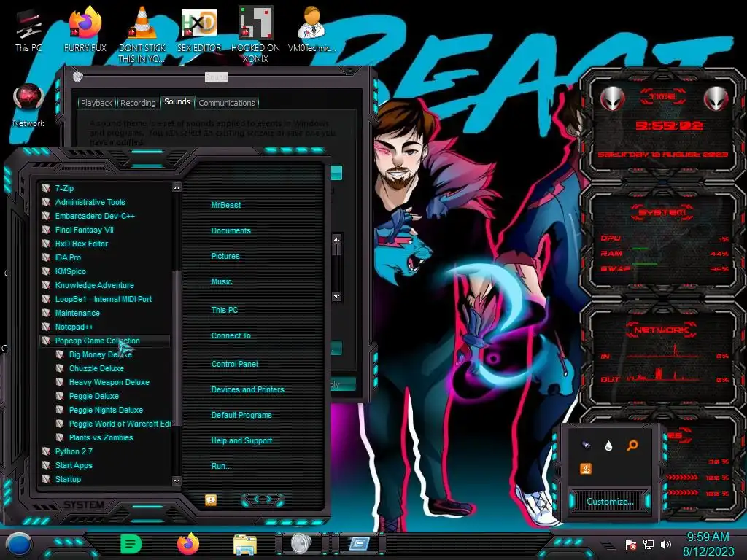Switch to the Recording tab
Viewport: 747px width, 560px height.
point(138,103)
